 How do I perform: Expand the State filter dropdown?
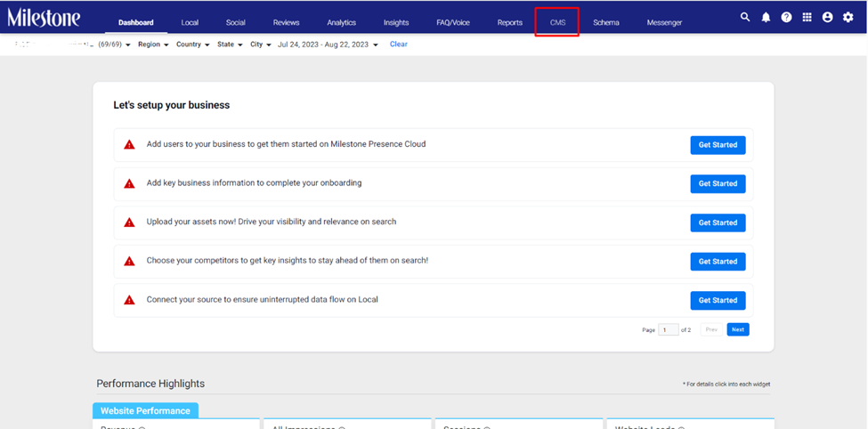[x=230, y=45]
